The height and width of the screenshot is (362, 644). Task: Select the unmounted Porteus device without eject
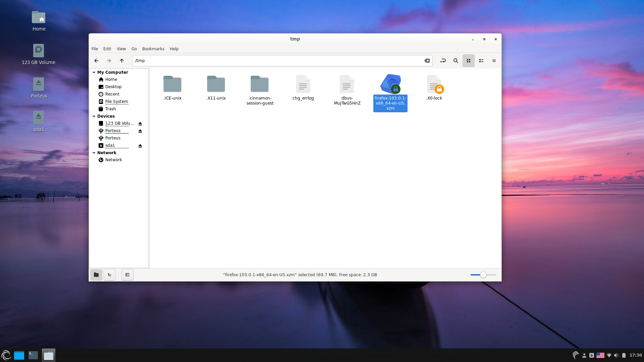[113, 138]
